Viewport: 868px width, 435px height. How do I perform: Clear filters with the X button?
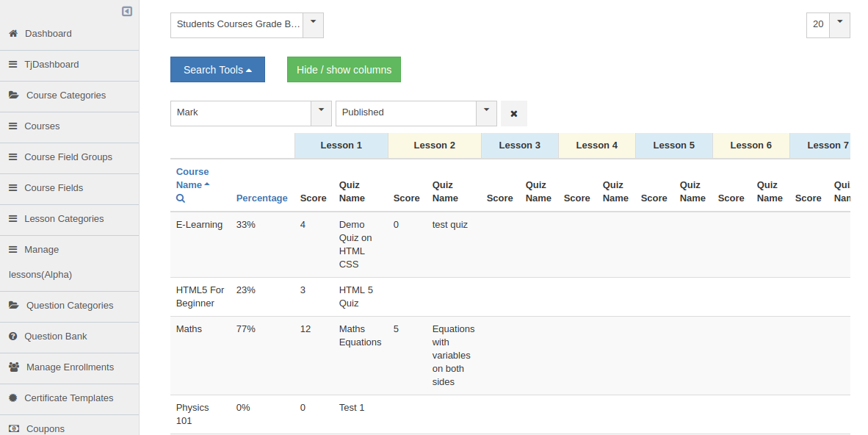(514, 113)
